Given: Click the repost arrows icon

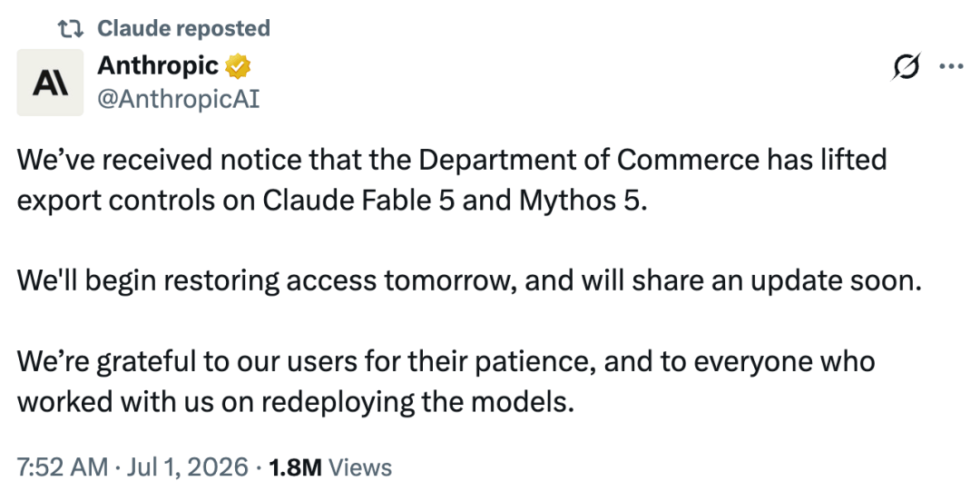Looking at the screenshot, I should (x=71, y=28).
